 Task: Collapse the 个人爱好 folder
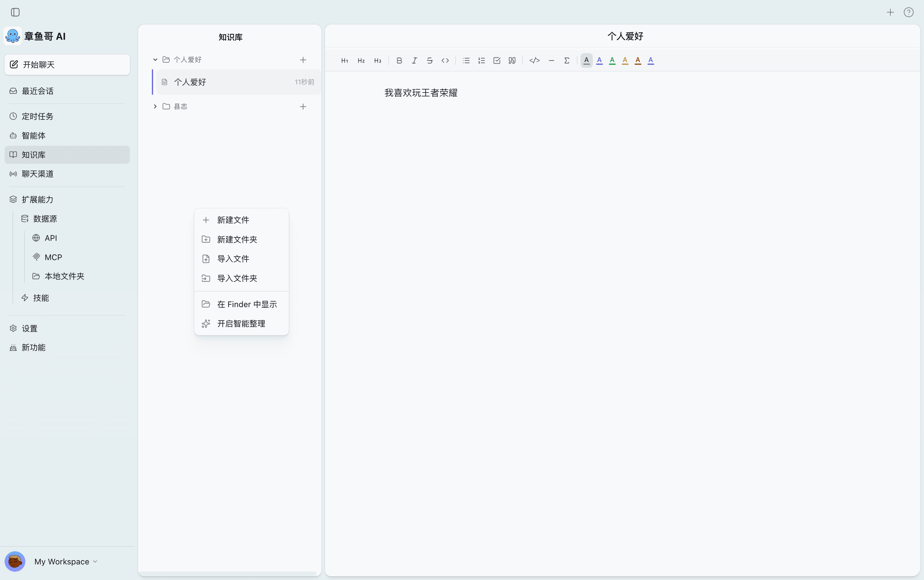click(x=155, y=60)
